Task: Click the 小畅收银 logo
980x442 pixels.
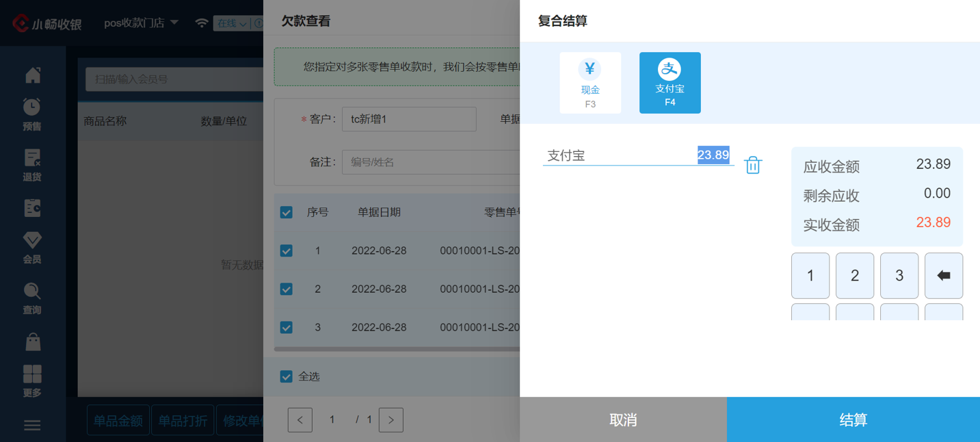Action: click(x=47, y=23)
